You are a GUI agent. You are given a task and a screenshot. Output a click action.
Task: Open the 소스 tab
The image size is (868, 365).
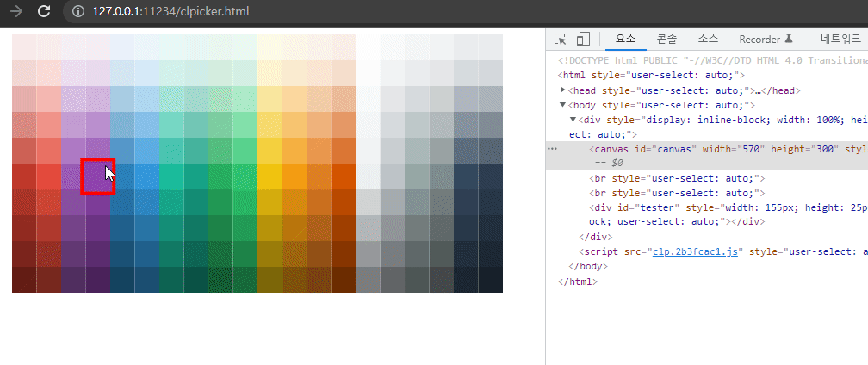708,40
